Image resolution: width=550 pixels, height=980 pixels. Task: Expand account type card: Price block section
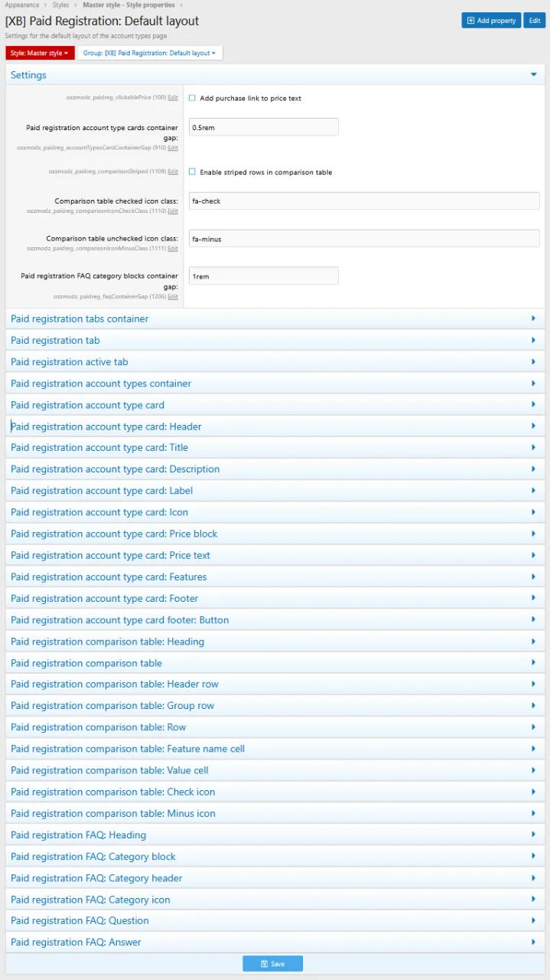[275, 534]
